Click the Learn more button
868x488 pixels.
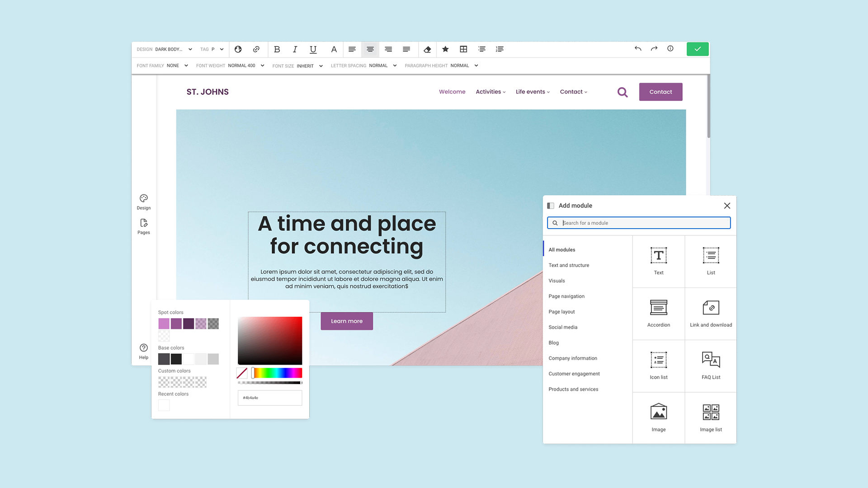(x=346, y=321)
